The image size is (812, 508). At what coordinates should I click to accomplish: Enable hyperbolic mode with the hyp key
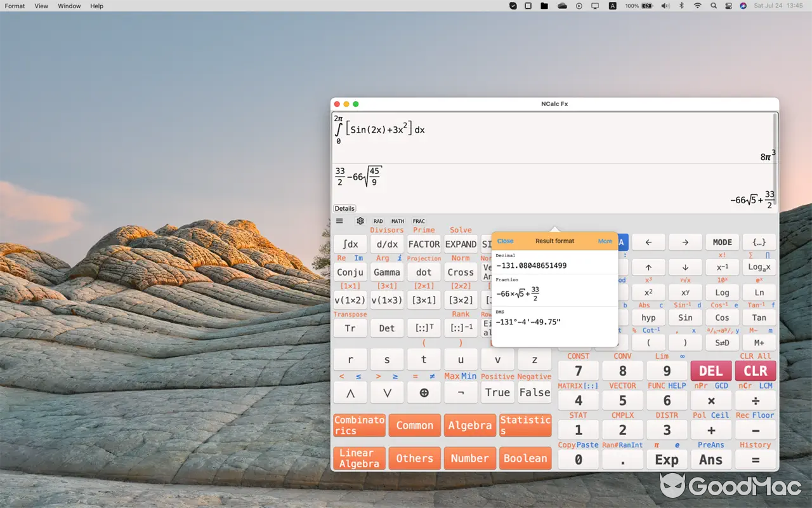(648, 317)
